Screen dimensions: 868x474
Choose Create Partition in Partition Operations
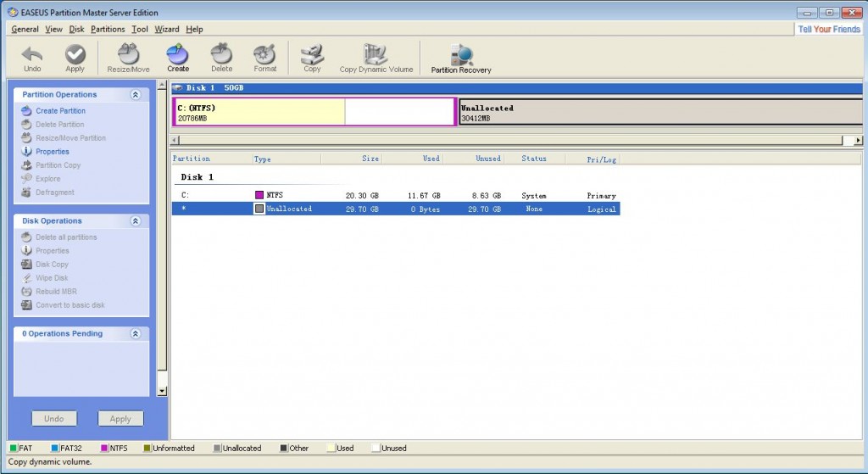(x=60, y=111)
